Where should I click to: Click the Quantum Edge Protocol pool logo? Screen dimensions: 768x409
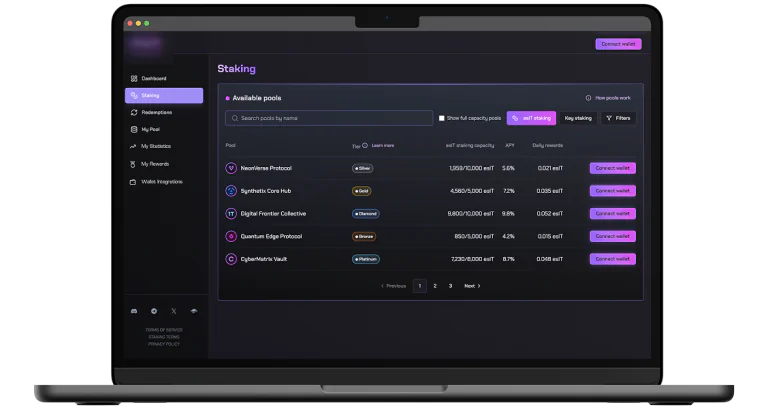tap(231, 236)
